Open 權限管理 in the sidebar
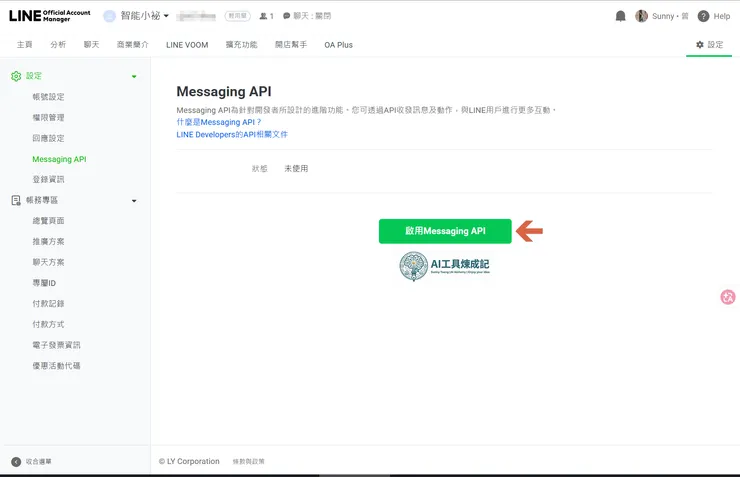Screen dimensions: 740x477 pos(48,117)
